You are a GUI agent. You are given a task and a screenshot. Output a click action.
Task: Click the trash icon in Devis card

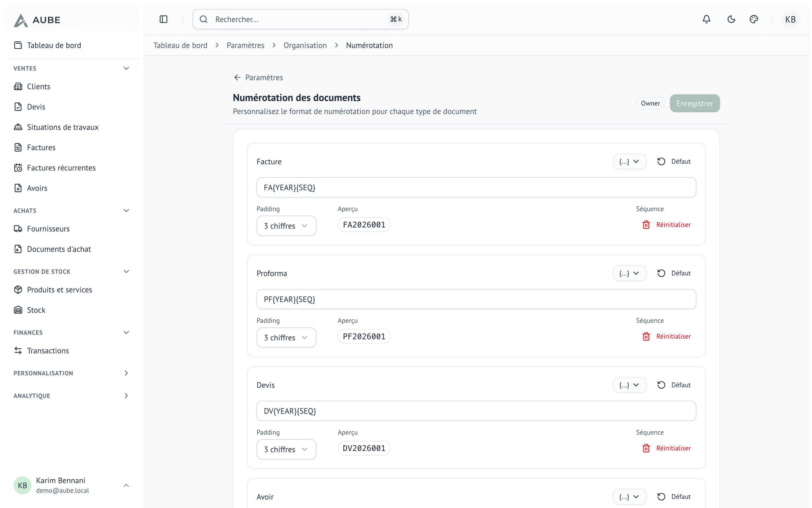point(646,448)
